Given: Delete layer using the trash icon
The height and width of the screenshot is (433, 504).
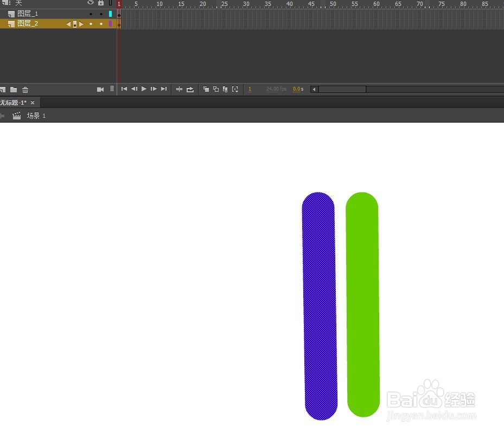Looking at the screenshot, I should click(25, 90).
